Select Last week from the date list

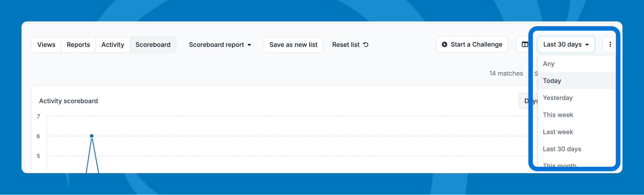click(x=558, y=132)
